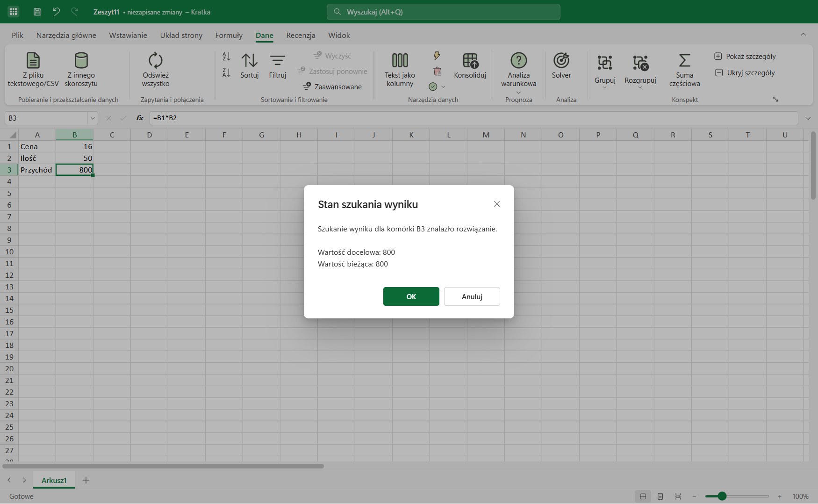Toggle the Filtruj filter tool
Image resolution: width=818 pixels, height=504 pixels.
(x=278, y=66)
